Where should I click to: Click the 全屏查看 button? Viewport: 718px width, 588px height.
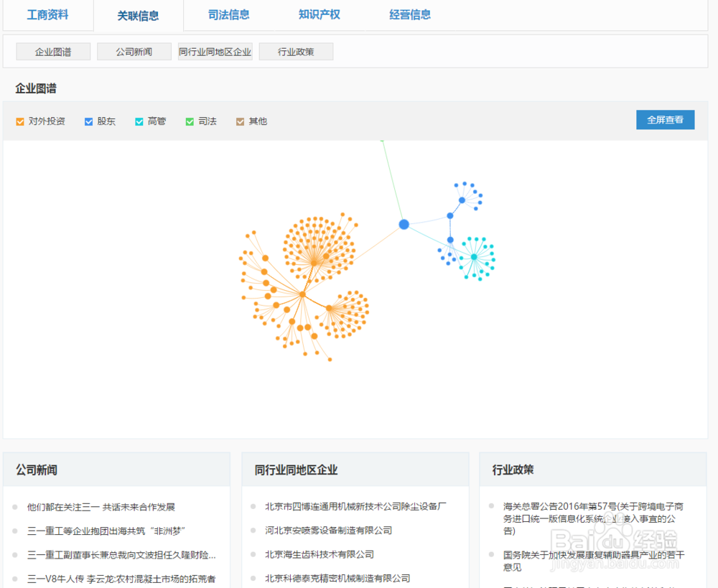point(665,119)
